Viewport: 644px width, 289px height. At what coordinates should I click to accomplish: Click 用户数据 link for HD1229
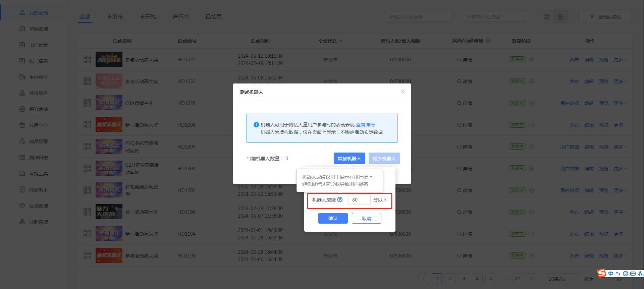coord(569,103)
